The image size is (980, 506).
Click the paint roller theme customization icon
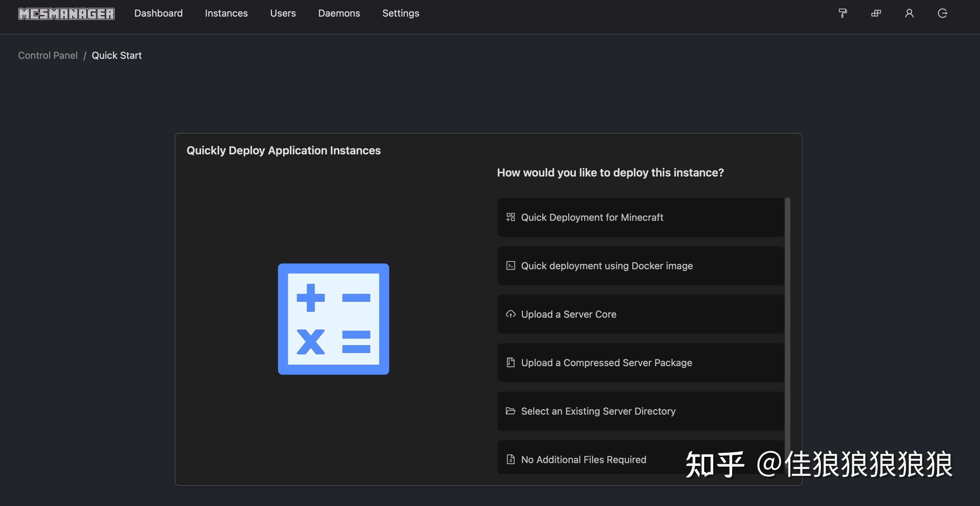[842, 13]
